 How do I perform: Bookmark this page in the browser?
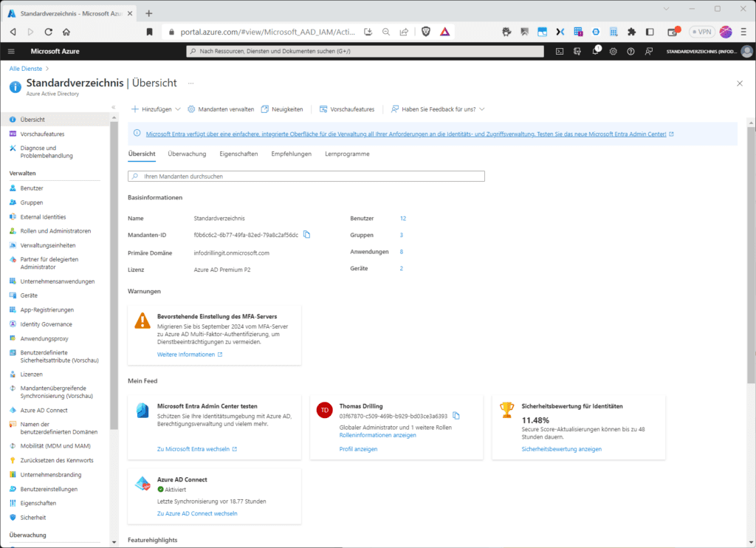tap(149, 32)
